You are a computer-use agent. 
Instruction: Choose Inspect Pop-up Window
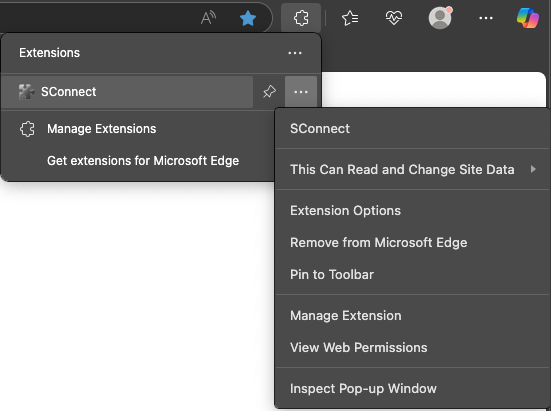tap(412, 389)
